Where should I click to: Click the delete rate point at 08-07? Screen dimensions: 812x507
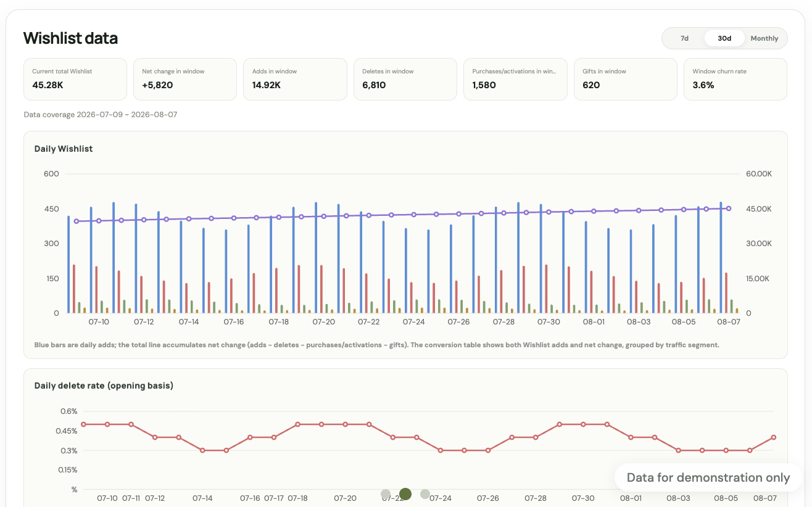tap(774, 437)
